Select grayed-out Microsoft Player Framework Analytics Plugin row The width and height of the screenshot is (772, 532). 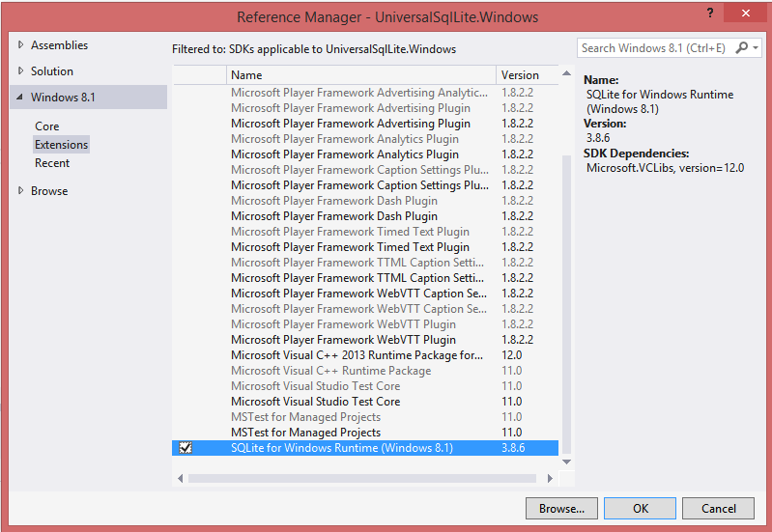coord(365,139)
